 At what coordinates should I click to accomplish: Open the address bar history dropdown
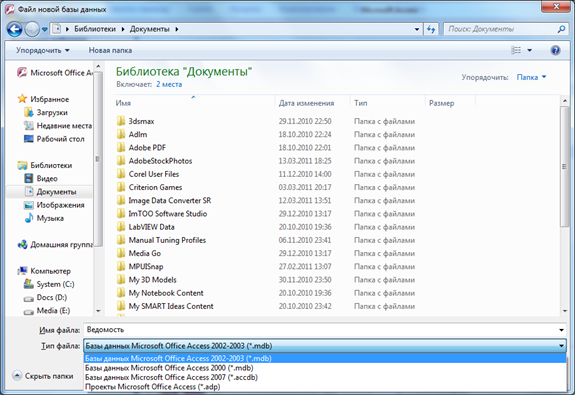pyautogui.click(x=417, y=29)
